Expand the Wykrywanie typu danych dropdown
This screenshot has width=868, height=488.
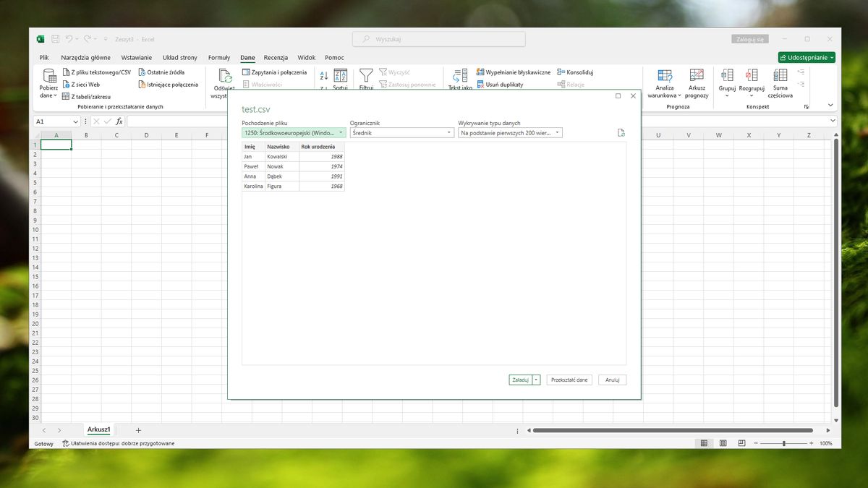(x=556, y=132)
